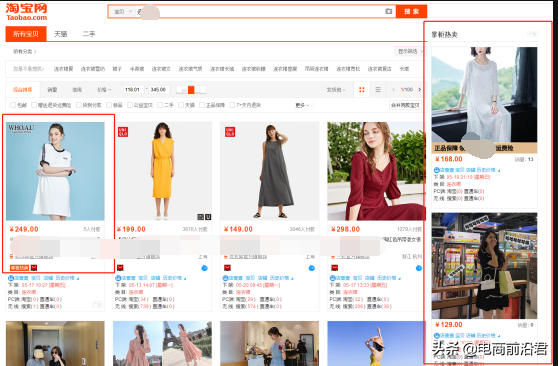
Task: Click Tmall badge under ¥149.00 item
Action: point(227,267)
